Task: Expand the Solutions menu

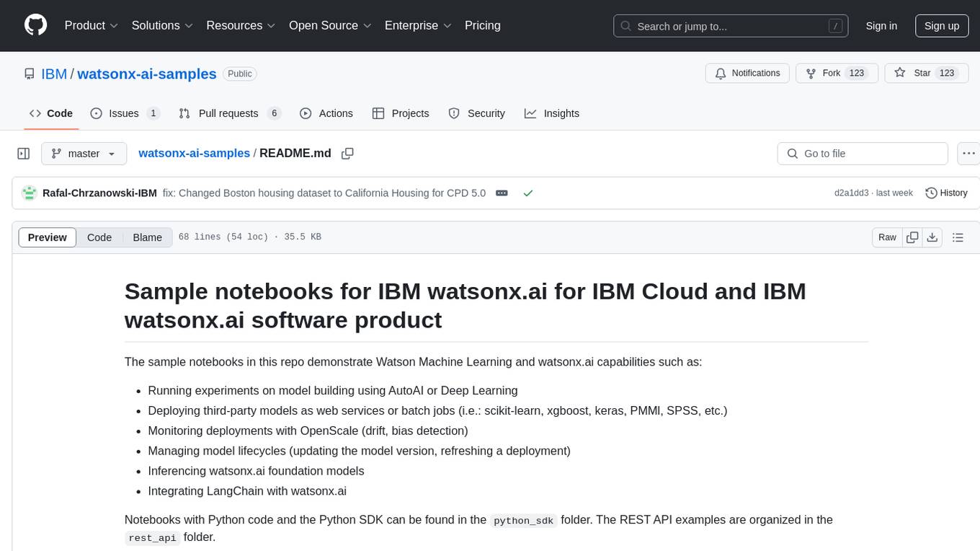Action: pos(162,25)
